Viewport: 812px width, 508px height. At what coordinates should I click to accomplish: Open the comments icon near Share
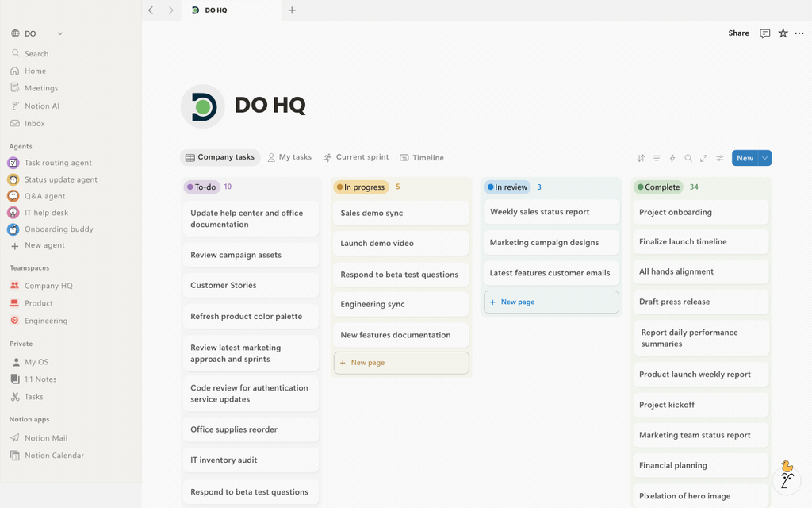tap(765, 33)
